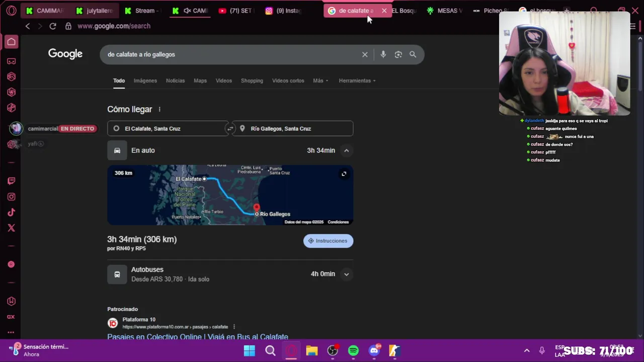
Task: Submit search with magnifying glass icon
Action: (x=413, y=54)
